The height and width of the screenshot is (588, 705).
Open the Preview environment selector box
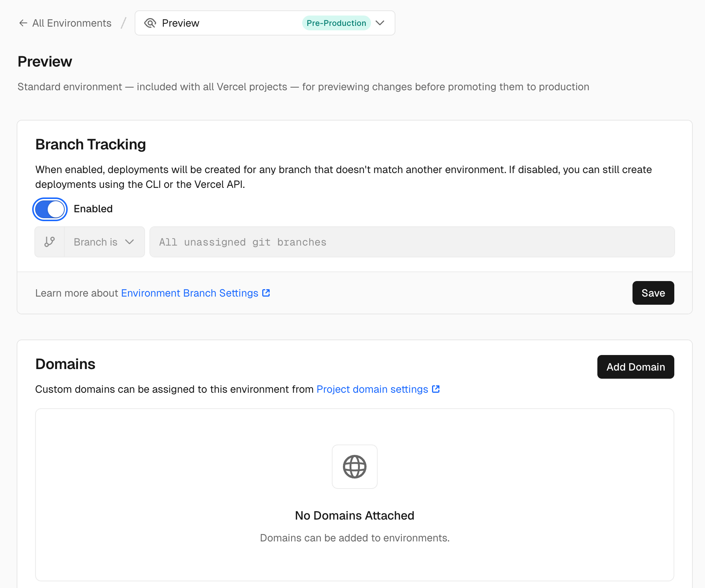click(x=265, y=23)
